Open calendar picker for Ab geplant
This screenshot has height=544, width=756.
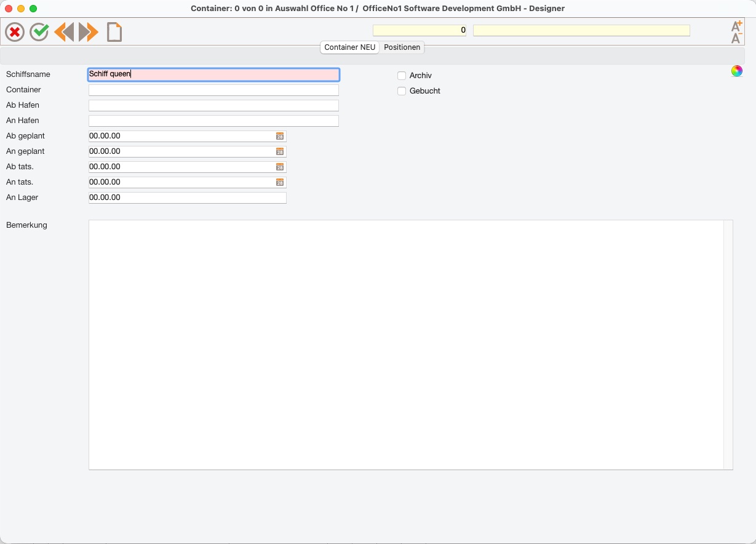click(x=280, y=136)
